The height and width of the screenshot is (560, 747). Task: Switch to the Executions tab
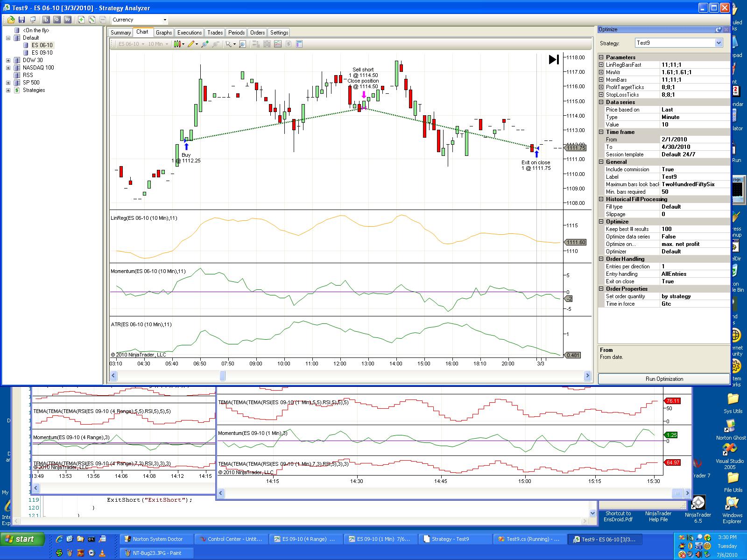coord(190,33)
